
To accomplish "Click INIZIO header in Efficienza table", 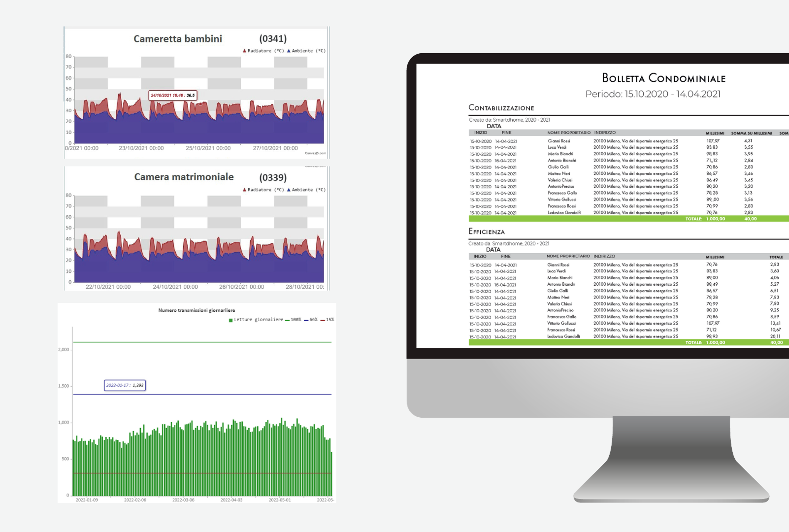I will click(480, 256).
